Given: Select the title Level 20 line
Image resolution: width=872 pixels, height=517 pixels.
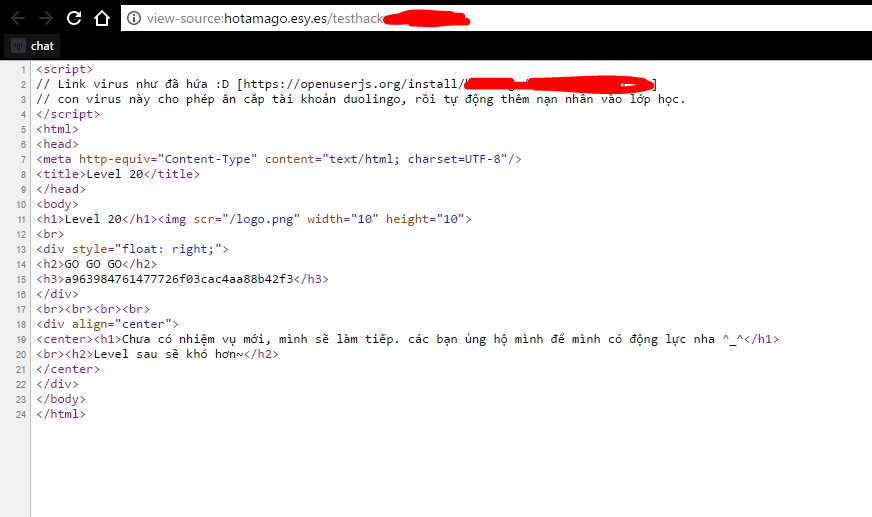Looking at the screenshot, I should (x=118, y=175).
